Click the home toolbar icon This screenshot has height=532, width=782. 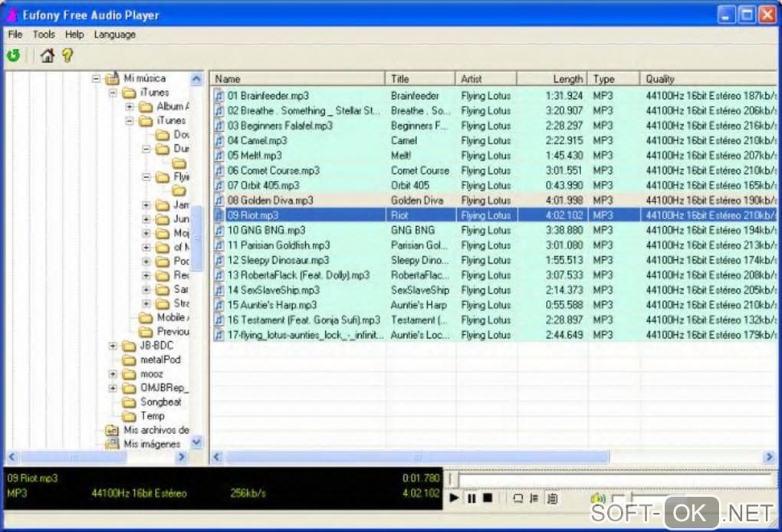pyautogui.click(x=48, y=55)
